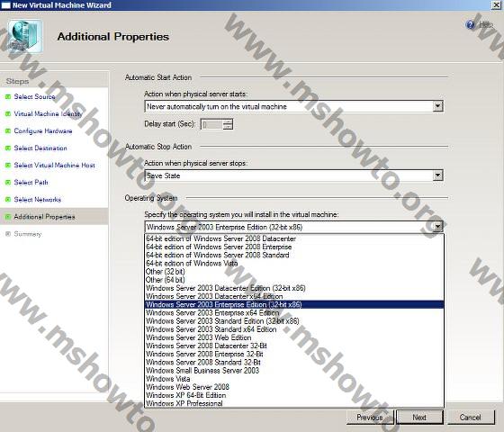Select Windows Server 2003 Standard Edition (32-bit x86)
The image size is (504, 432).
(294, 321)
